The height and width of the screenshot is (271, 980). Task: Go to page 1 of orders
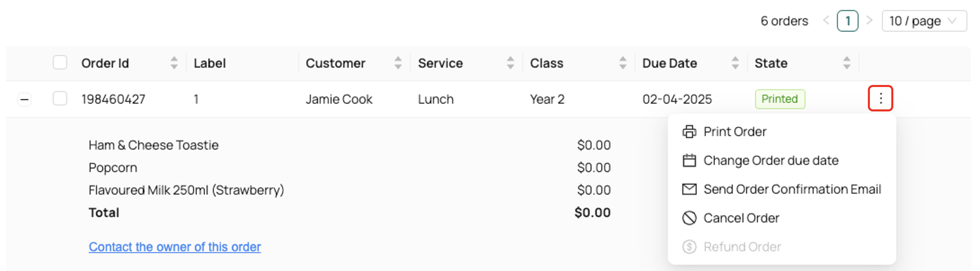(847, 21)
